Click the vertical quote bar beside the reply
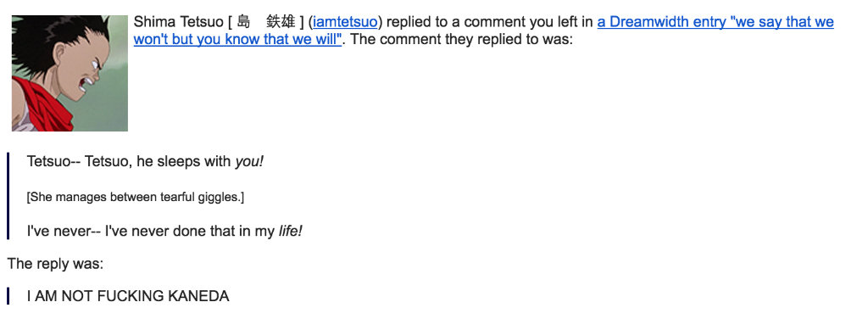Viewport: 868px width, 319px height. click(x=8, y=296)
